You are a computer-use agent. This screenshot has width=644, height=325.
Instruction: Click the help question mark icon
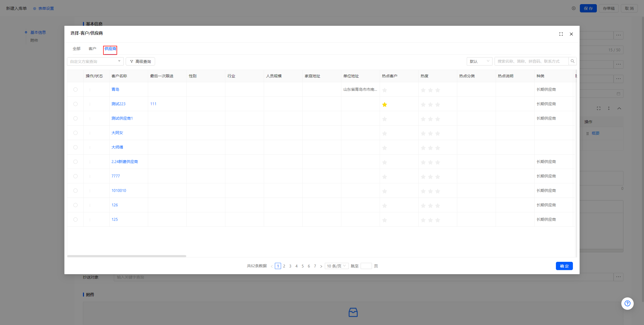(x=627, y=303)
